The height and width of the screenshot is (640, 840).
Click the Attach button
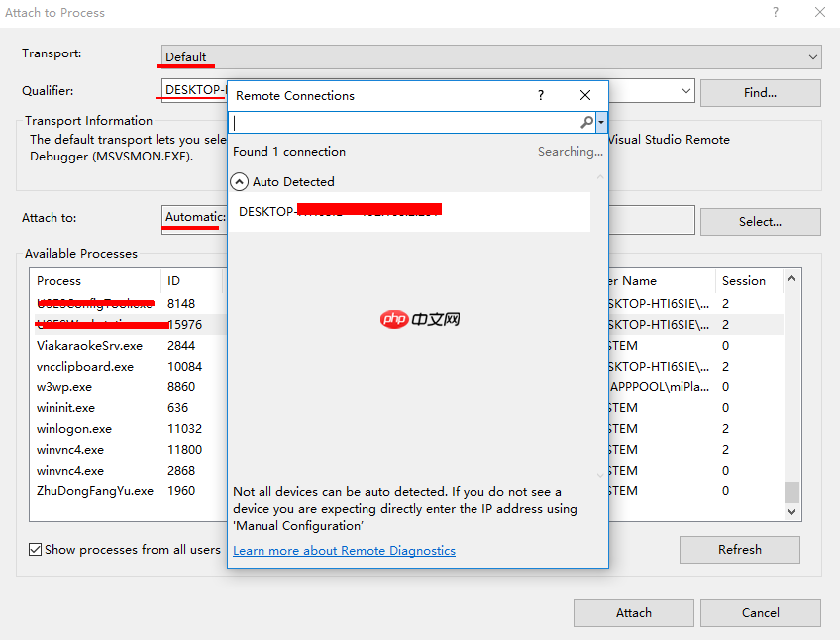click(633, 612)
